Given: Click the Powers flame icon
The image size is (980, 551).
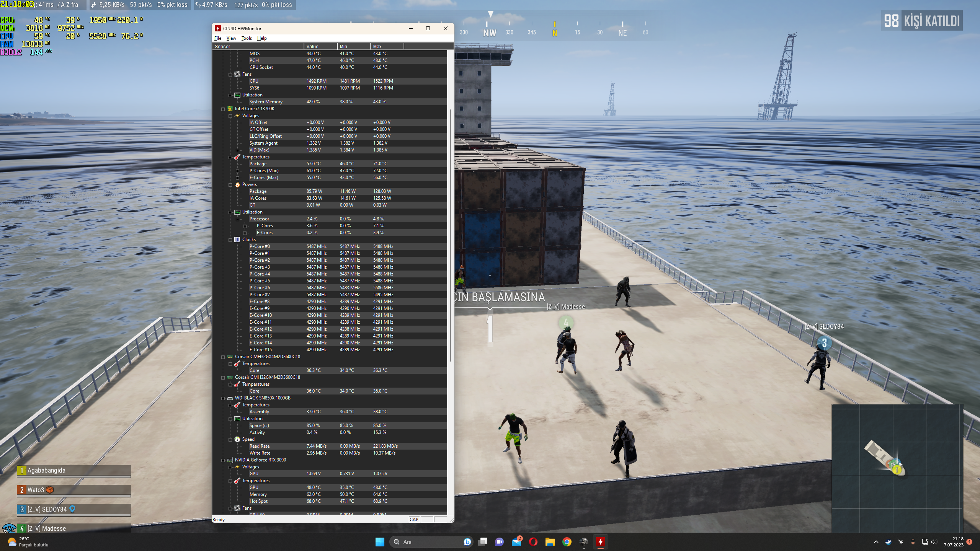Looking at the screenshot, I should pyautogui.click(x=237, y=184).
